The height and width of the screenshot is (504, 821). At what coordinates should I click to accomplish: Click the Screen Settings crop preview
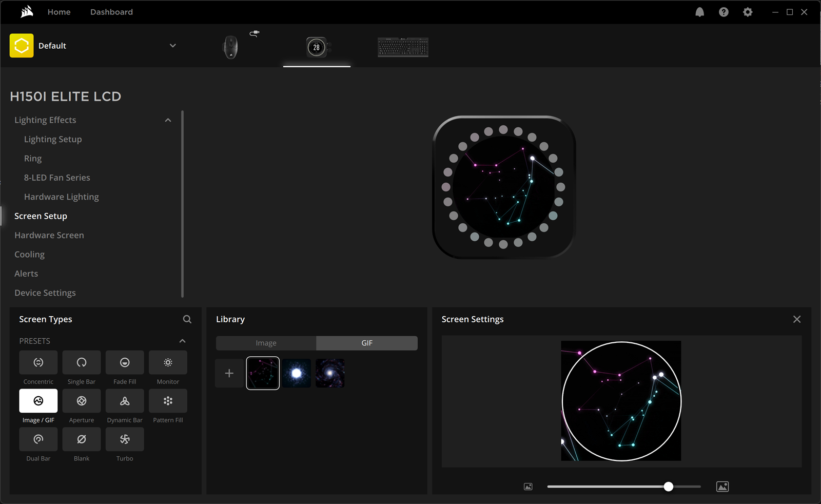[x=621, y=401]
